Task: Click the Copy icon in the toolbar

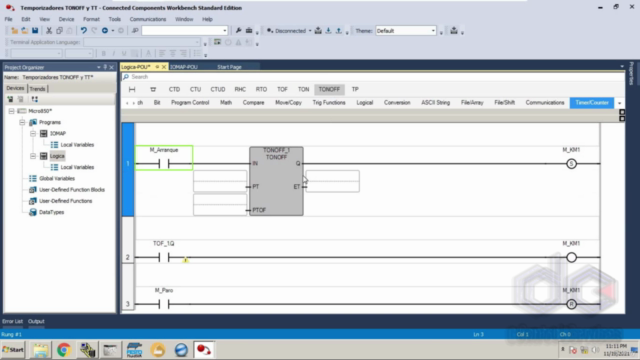Action: click(59, 31)
